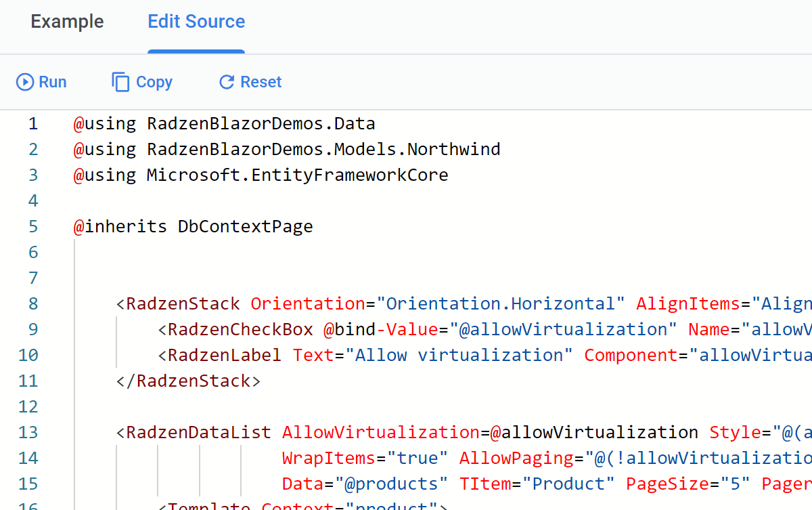Switch to the Edit Source tab

coord(196,22)
